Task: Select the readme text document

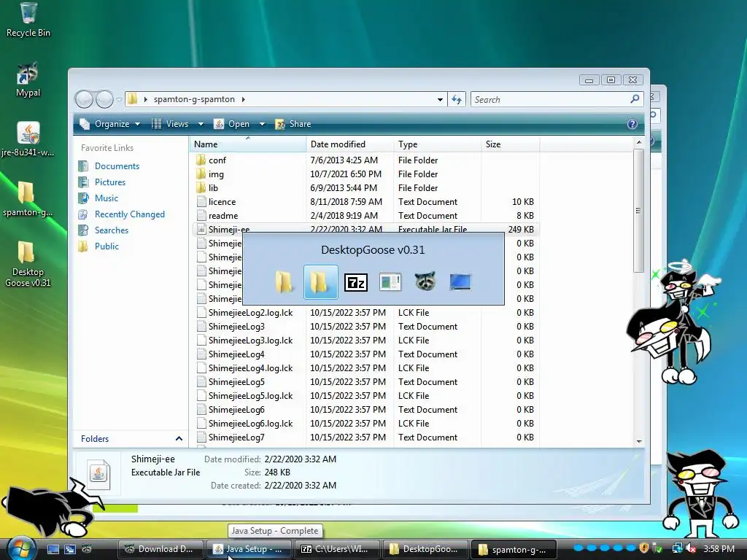Action: point(367,215)
